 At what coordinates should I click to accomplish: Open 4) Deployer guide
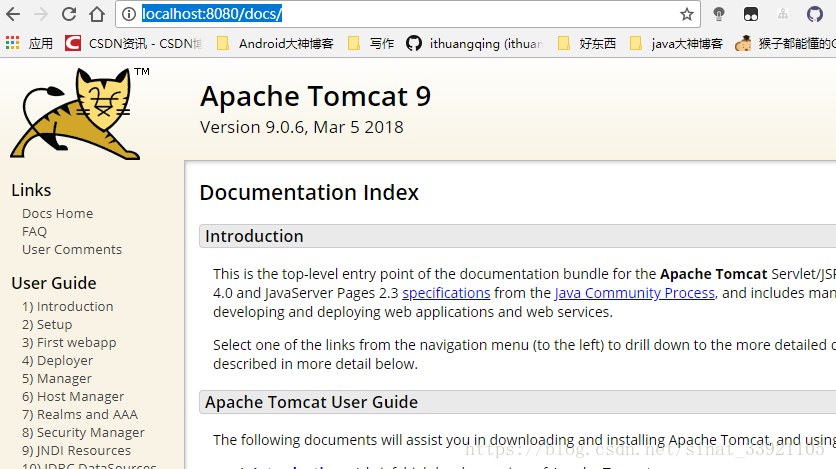58,361
